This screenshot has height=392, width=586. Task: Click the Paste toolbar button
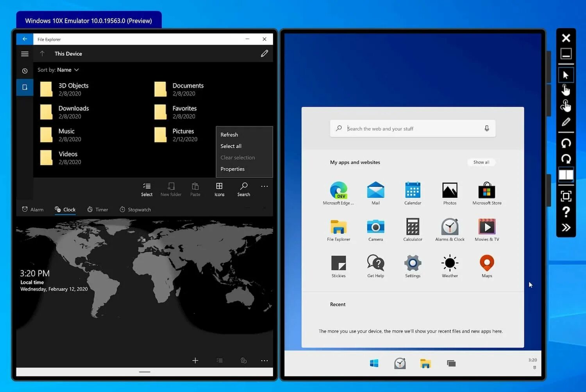point(195,190)
